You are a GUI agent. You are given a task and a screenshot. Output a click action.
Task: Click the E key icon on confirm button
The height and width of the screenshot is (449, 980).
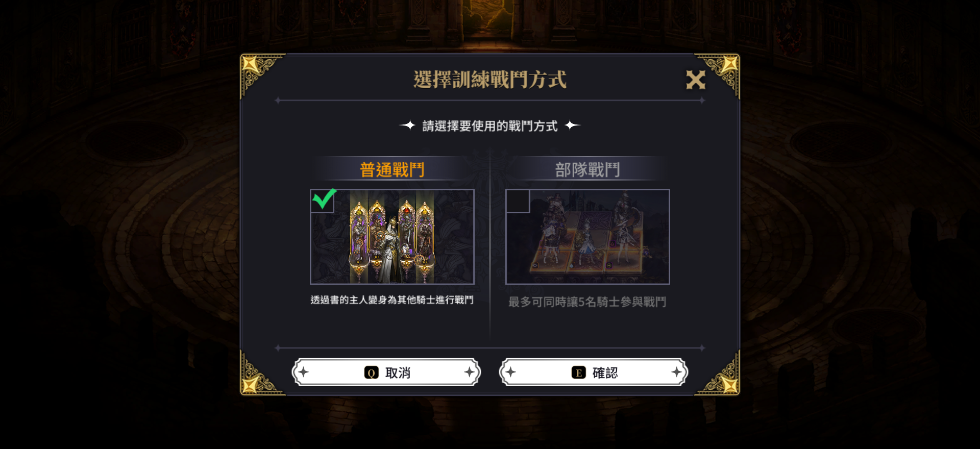[578, 373]
